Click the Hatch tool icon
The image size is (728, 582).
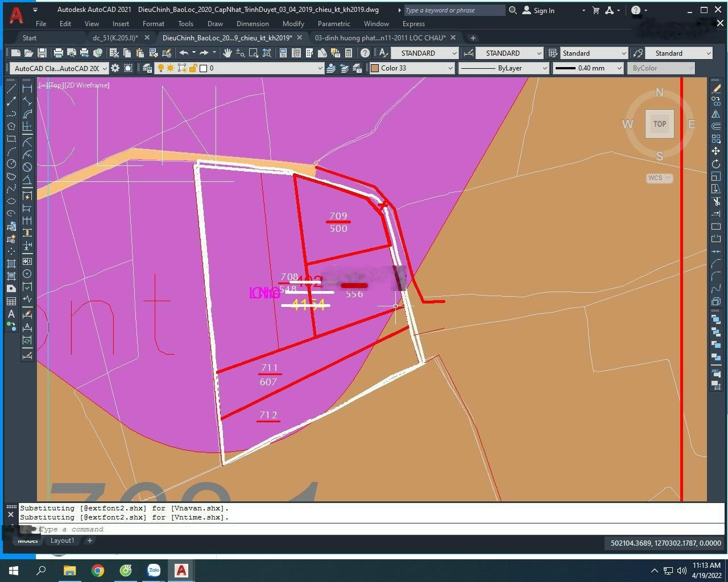(11, 264)
